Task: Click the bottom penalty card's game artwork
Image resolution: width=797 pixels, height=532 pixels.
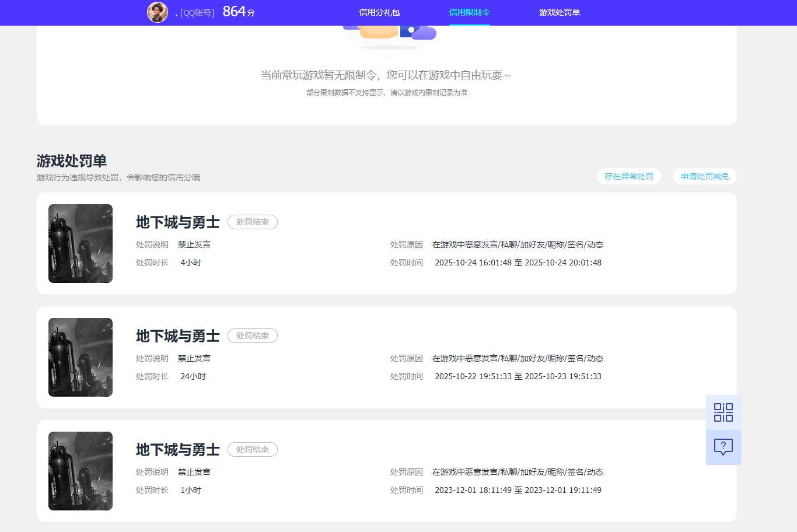Action: point(80,471)
